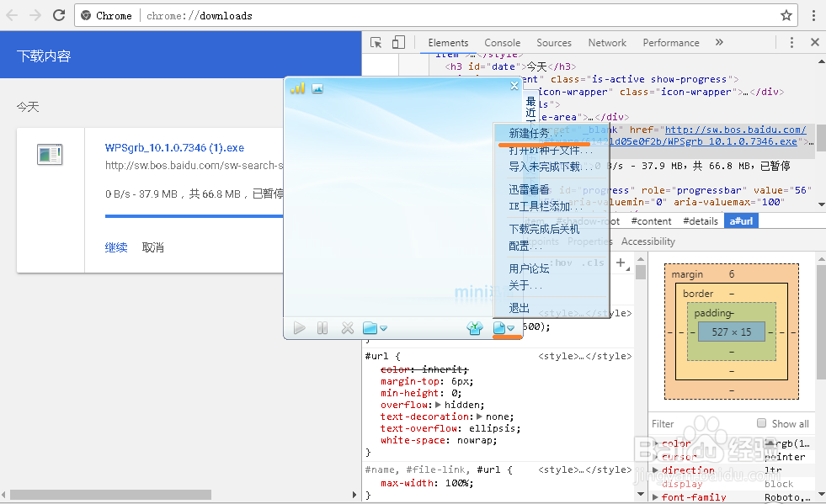
Task: Select 迅雷看看 from the menu
Action: [x=552, y=189]
